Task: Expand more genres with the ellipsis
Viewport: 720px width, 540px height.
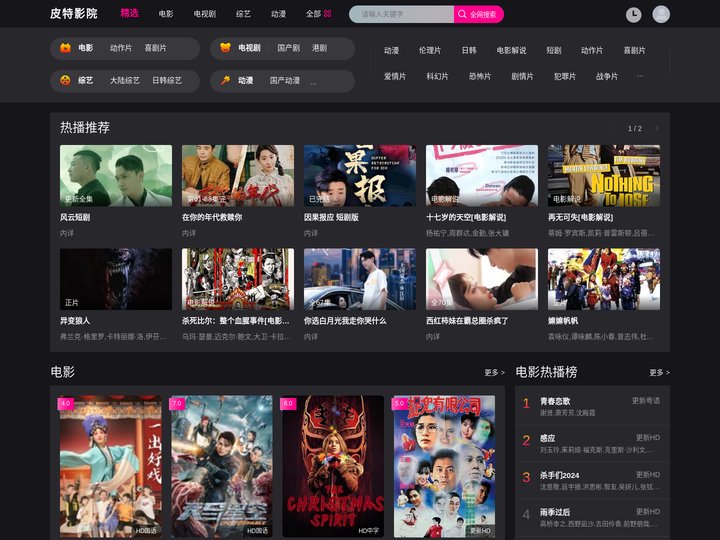Action: 640,76
